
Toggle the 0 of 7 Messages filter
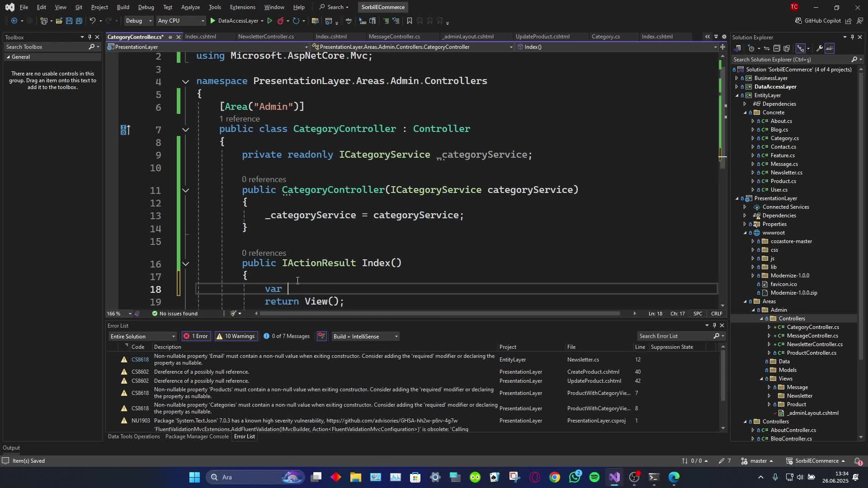[x=287, y=336]
